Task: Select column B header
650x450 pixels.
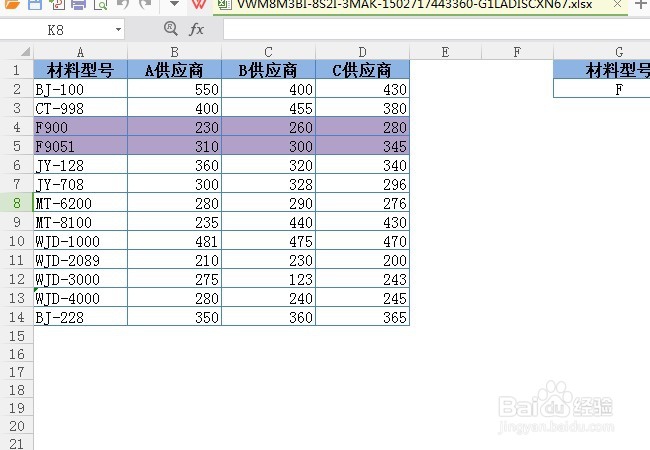Action: coord(175,52)
